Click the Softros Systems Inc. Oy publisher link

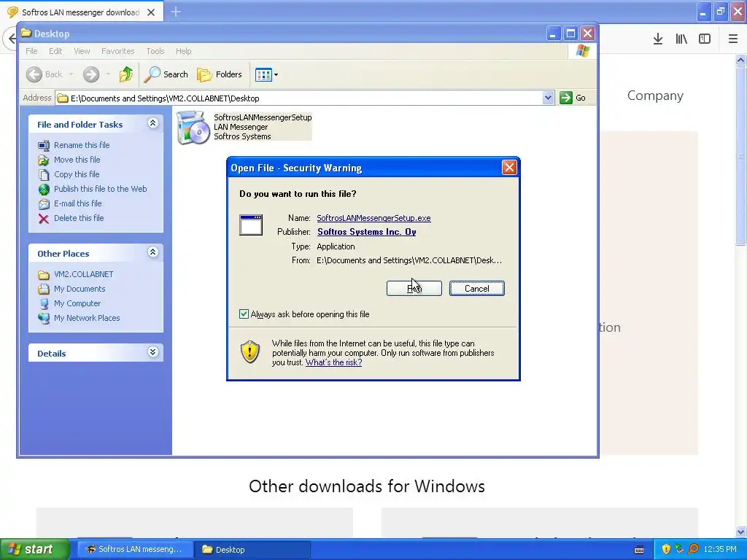pos(366,231)
